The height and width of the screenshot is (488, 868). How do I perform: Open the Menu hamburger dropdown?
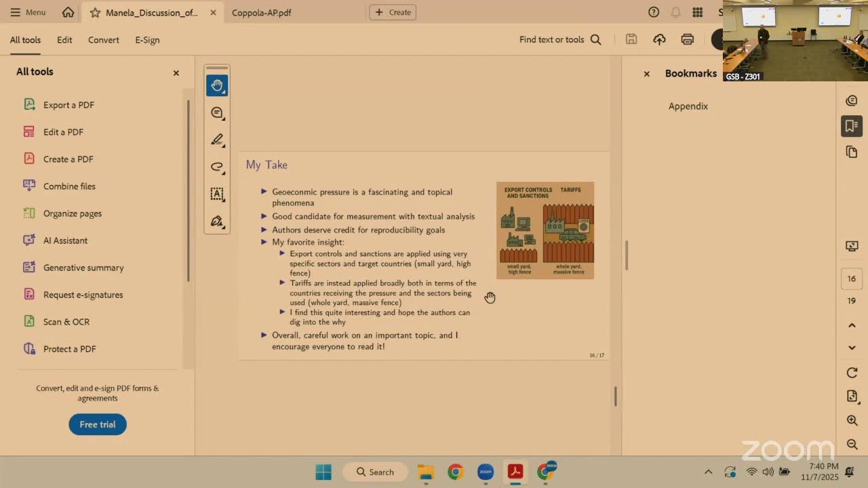click(28, 12)
